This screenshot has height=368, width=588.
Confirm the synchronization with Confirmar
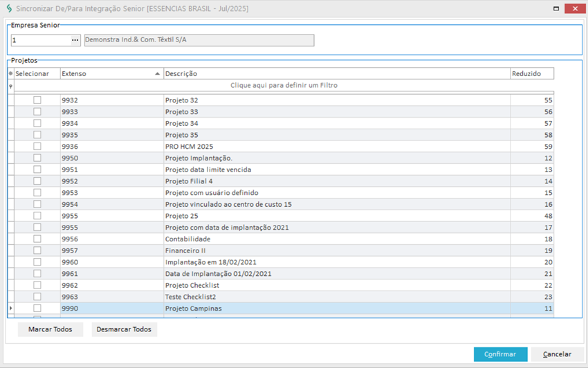(x=500, y=354)
